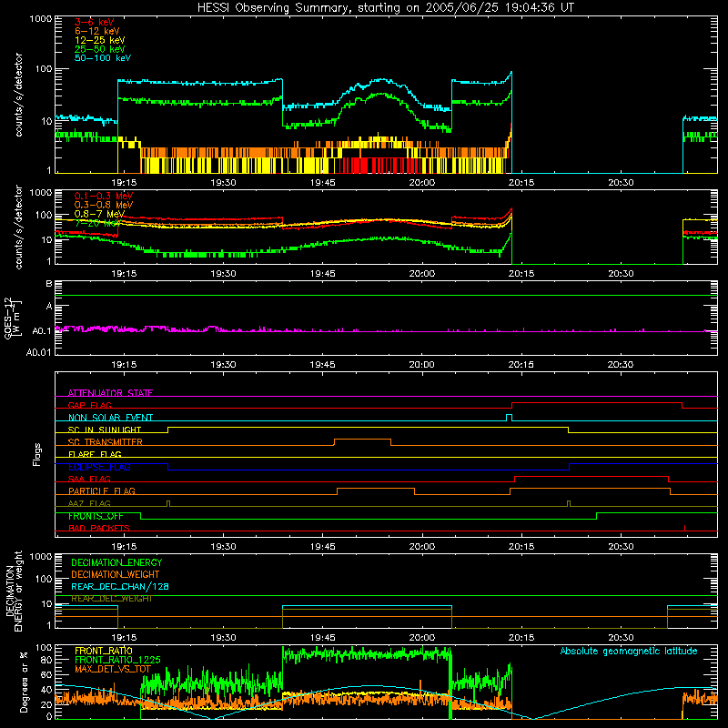
Task: Select the SC_IN_SUNLIGHT flag label
Action: (105, 430)
